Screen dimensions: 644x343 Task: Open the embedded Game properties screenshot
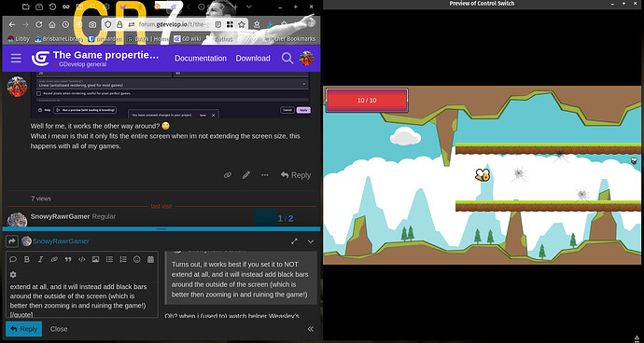[170, 95]
